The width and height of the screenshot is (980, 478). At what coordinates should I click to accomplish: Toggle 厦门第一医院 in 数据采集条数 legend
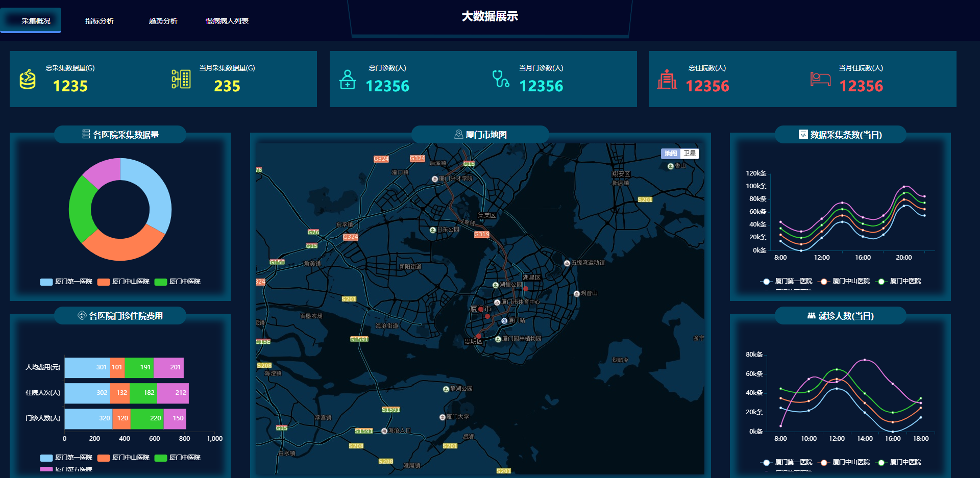tap(787, 281)
